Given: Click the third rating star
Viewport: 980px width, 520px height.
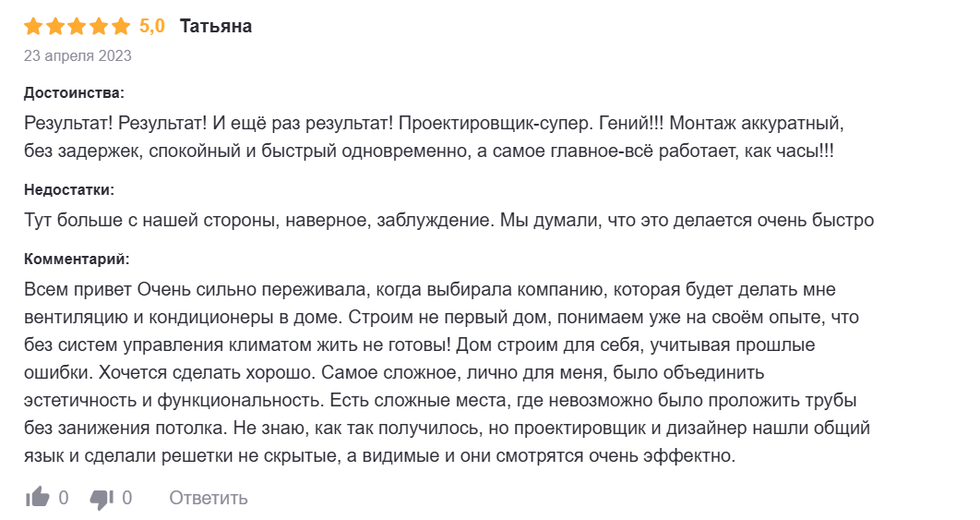Looking at the screenshot, I should pos(77,27).
